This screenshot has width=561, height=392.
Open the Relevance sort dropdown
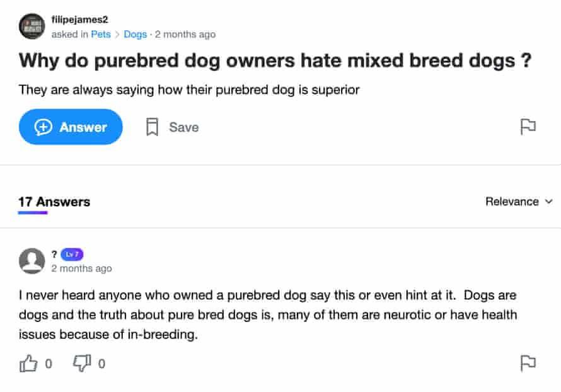(x=512, y=202)
